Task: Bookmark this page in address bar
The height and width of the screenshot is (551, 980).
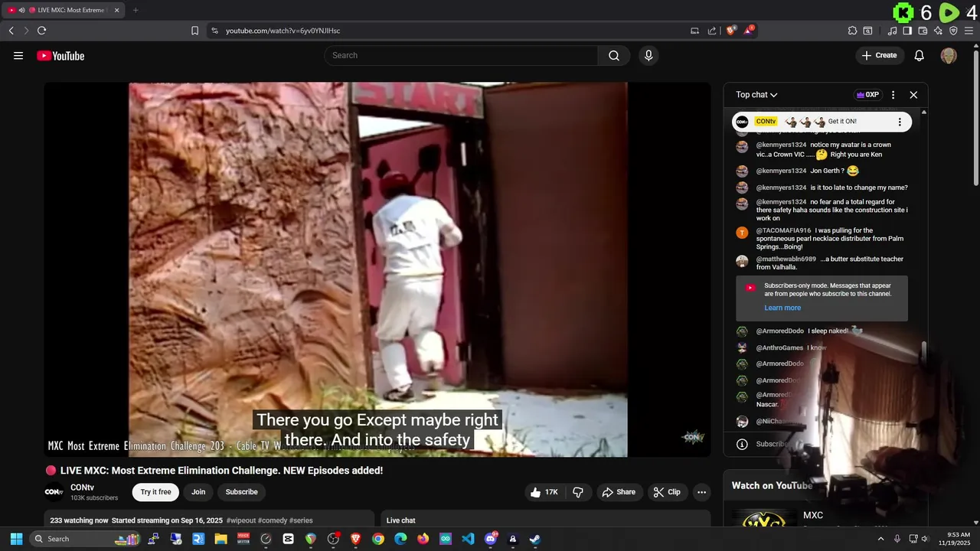Action: pyautogui.click(x=194, y=31)
